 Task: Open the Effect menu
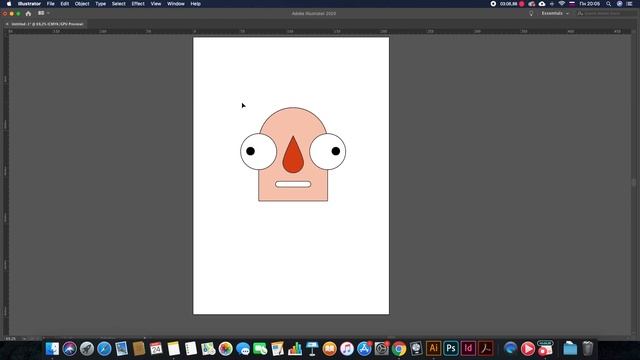138,4
